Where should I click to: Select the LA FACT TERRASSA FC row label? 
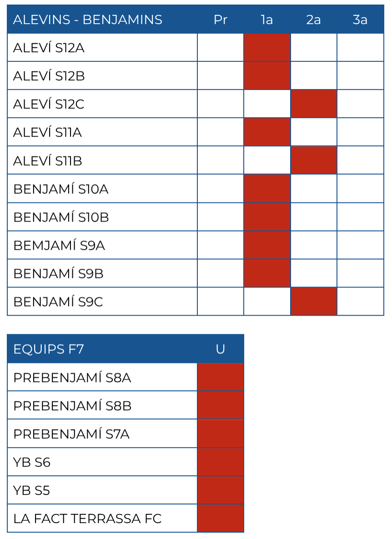[x=88, y=518]
